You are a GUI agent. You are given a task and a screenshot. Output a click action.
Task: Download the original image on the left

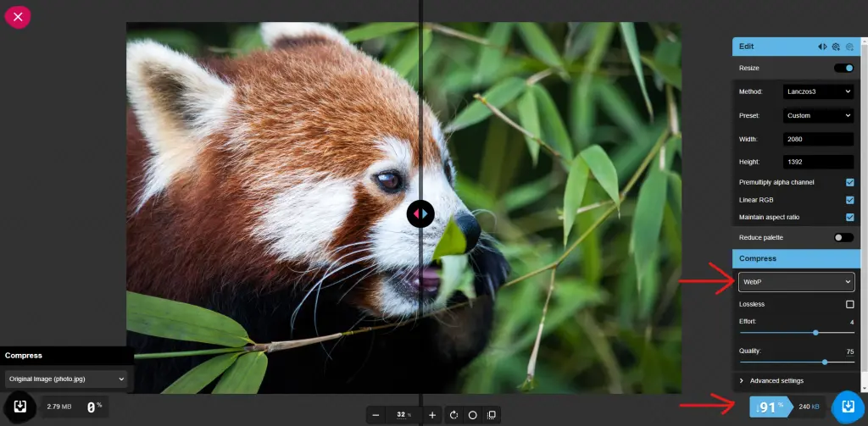[20, 407]
